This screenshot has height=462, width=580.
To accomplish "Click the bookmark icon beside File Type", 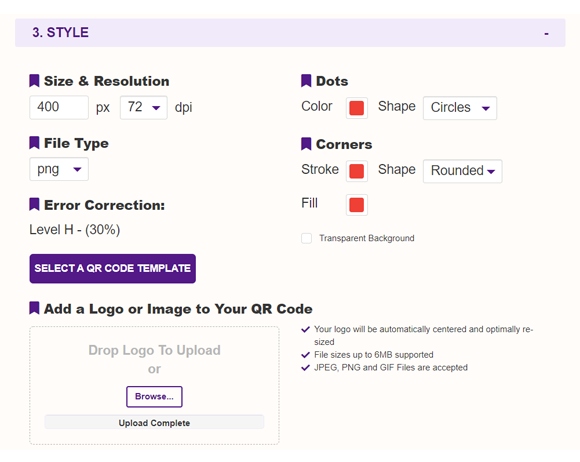I will tap(34, 143).
